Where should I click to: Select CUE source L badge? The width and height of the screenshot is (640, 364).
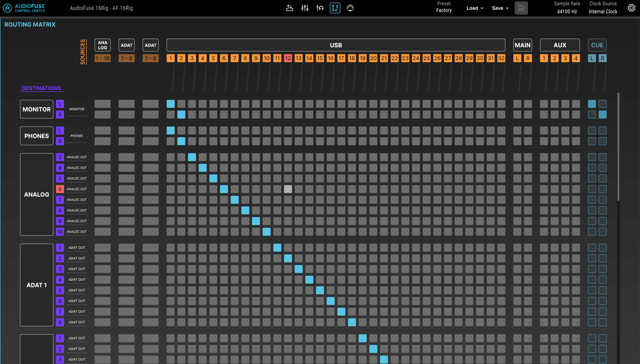click(592, 58)
